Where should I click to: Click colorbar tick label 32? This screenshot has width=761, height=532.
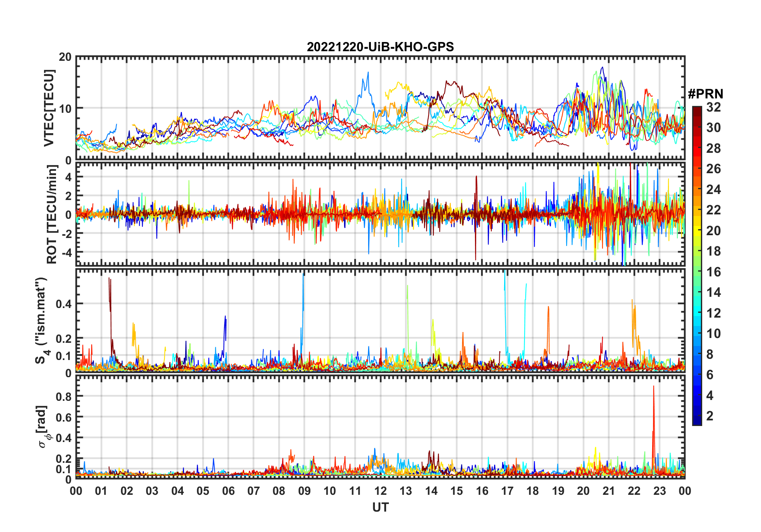[713, 107]
